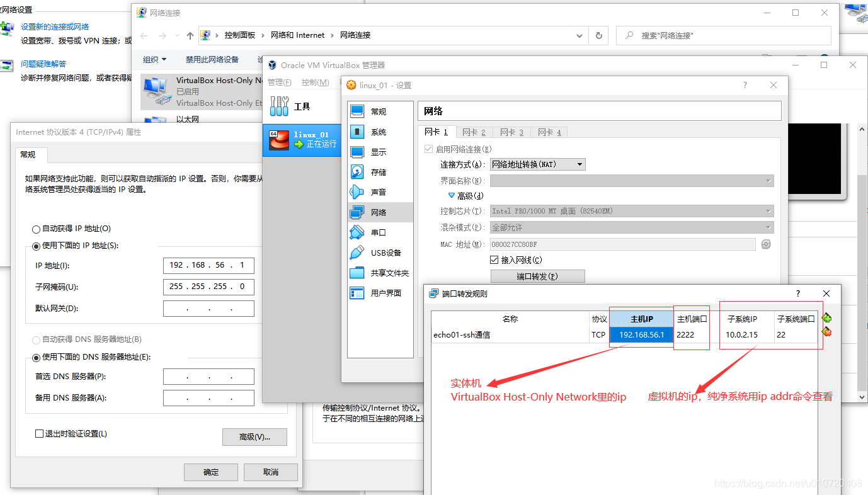Open the 管理 menu in VirtualBox

(280, 82)
